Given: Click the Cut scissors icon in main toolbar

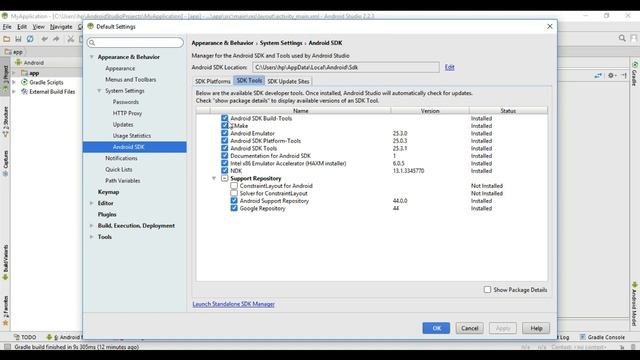Looking at the screenshot, I should click(71, 39).
